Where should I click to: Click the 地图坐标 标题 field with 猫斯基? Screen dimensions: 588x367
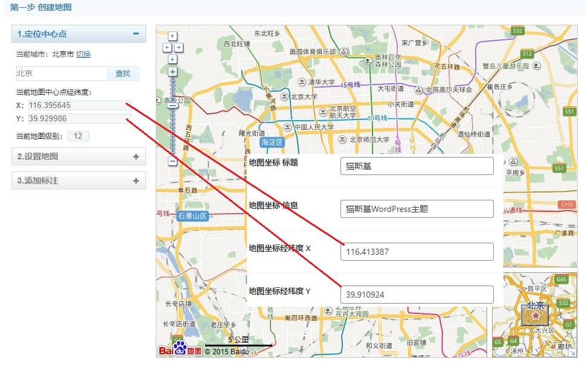coord(417,166)
